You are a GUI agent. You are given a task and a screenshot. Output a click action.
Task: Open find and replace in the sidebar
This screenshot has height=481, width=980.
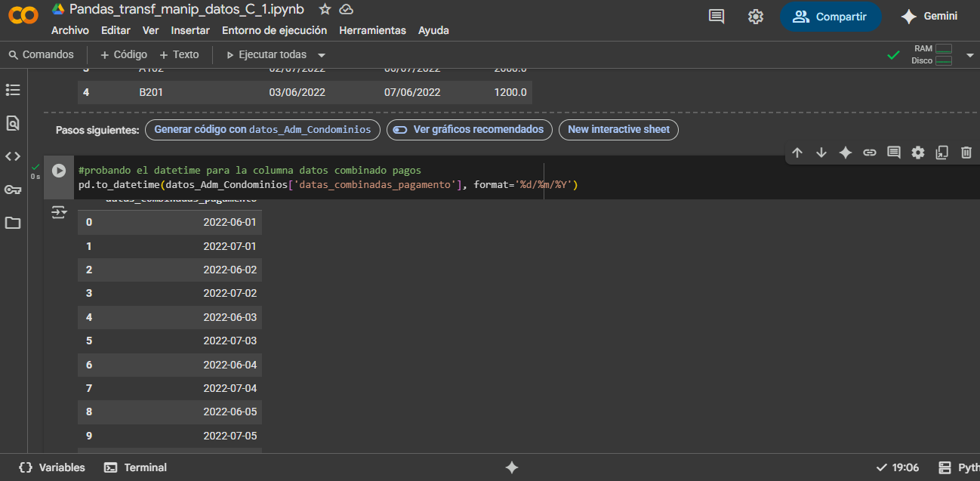[13, 123]
